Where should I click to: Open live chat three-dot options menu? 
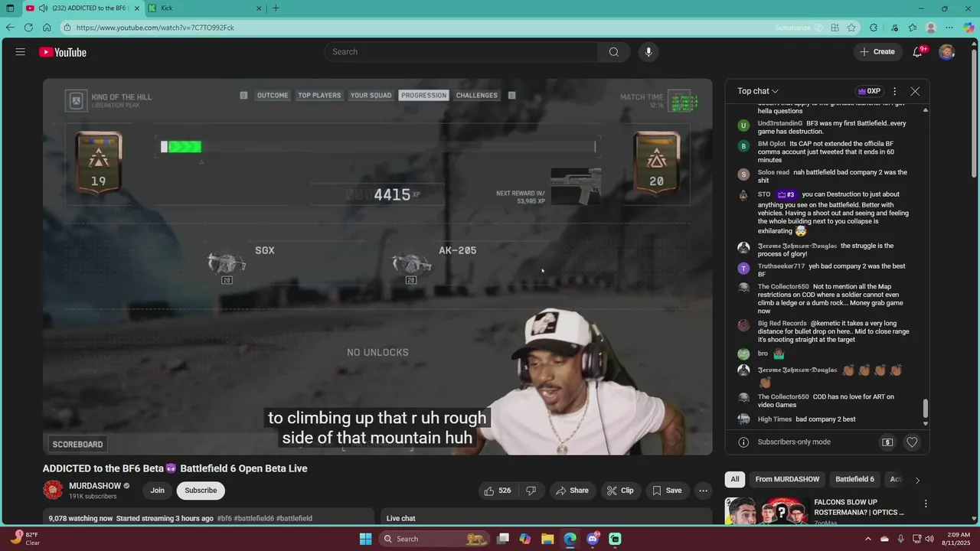pos(894,91)
